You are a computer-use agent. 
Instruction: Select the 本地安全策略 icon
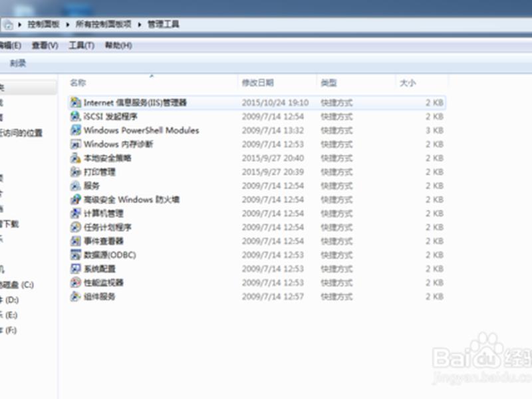(75, 158)
